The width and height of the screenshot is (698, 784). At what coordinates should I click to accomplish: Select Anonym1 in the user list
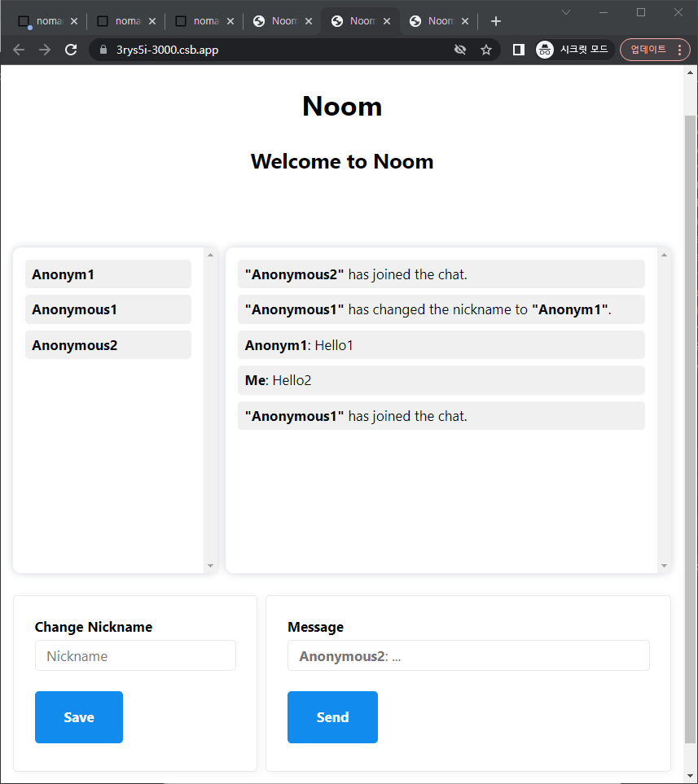(x=108, y=274)
